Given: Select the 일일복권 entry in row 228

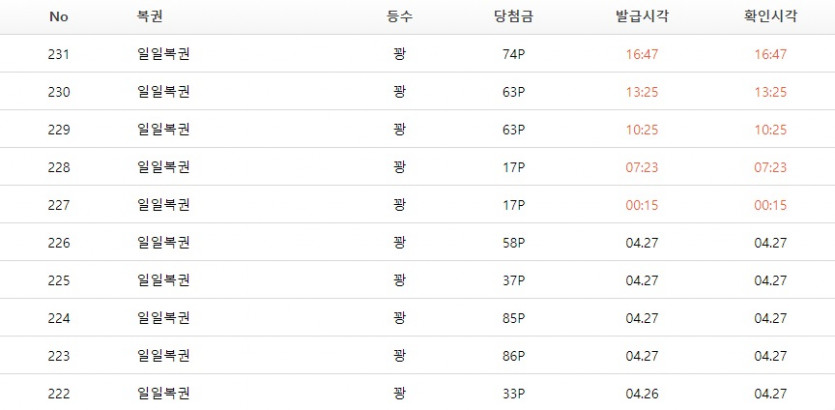Looking at the screenshot, I should (x=163, y=167).
